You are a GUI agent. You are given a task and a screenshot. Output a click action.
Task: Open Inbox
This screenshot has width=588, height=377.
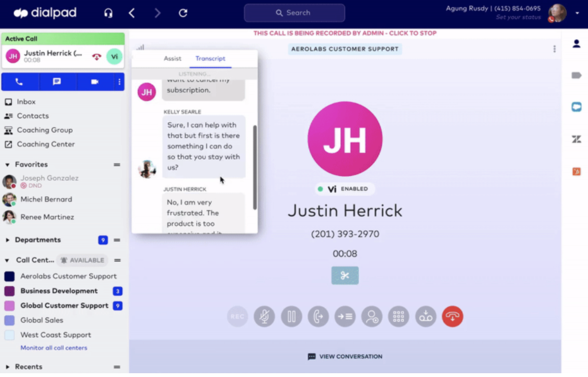coord(26,102)
